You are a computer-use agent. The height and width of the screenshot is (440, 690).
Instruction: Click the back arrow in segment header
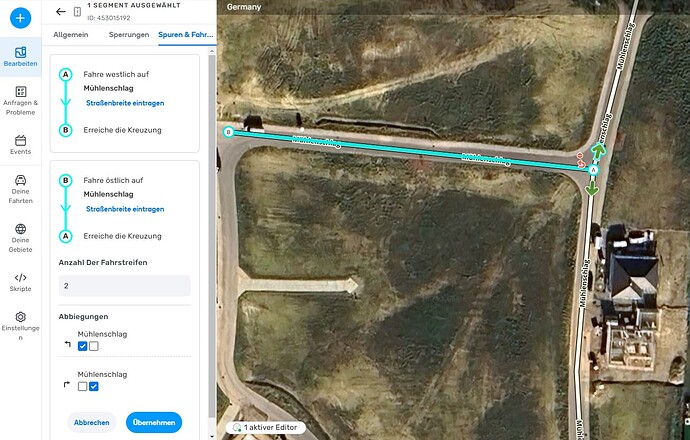(61, 11)
